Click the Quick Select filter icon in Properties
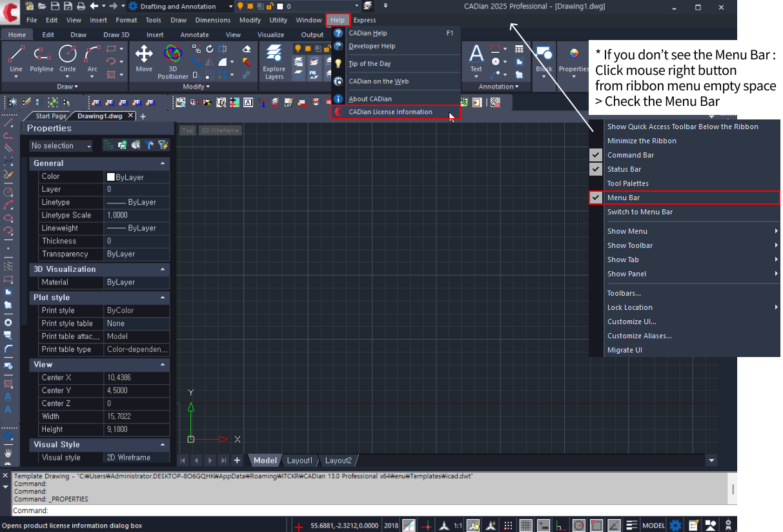The width and height of the screenshot is (783, 532). coord(163,145)
